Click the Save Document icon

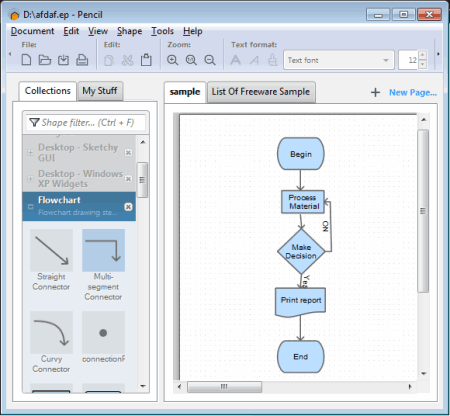63,60
